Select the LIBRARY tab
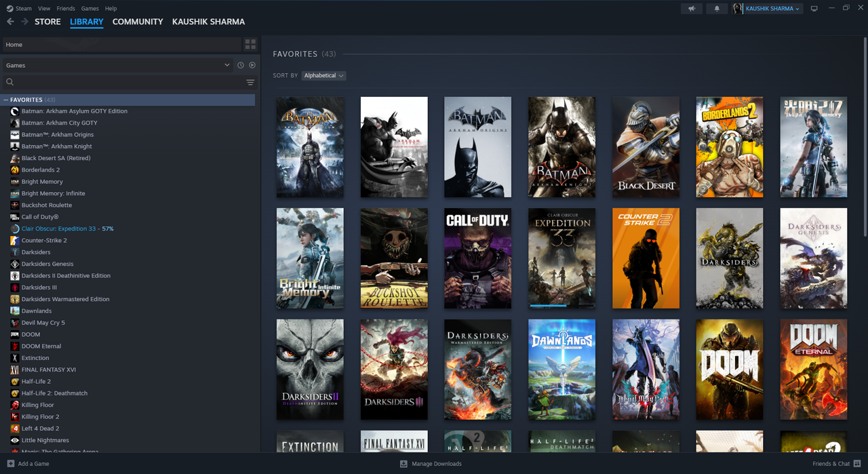This screenshot has width=868, height=474. [87, 22]
